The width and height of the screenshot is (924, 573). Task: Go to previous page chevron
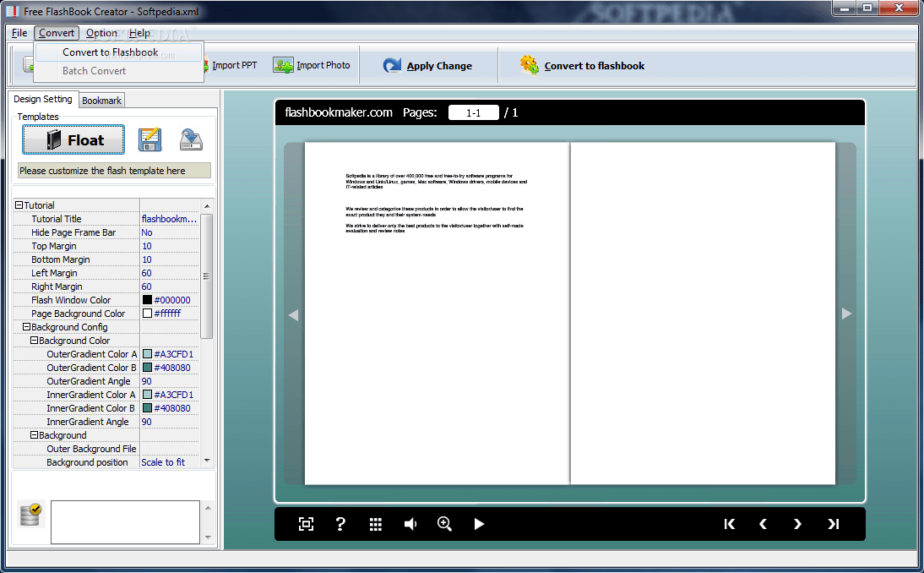764,524
